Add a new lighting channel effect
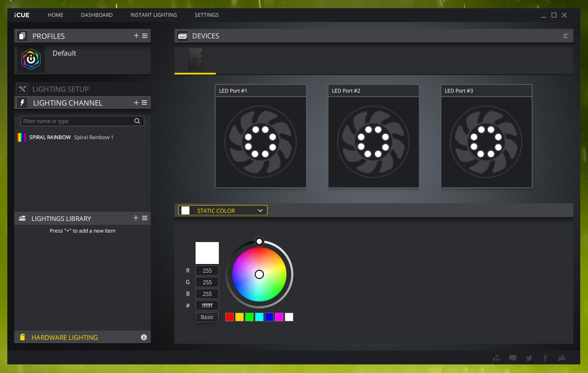 [136, 103]
